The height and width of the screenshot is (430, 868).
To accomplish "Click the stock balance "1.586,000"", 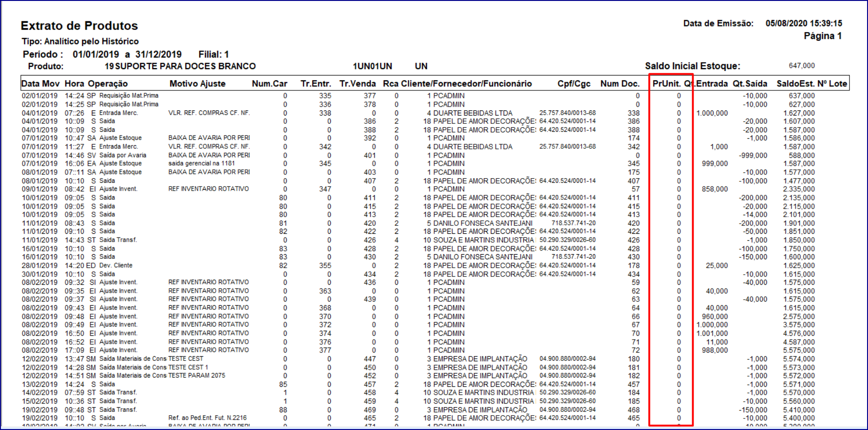I will [799, 138].
